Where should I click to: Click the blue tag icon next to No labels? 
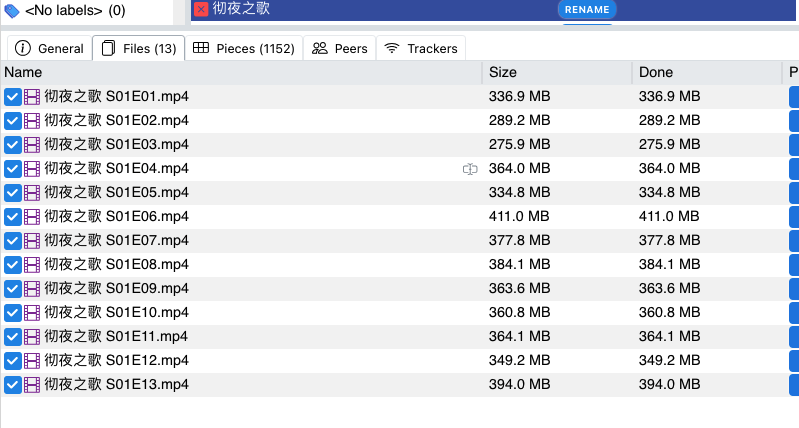click(12, 11)
